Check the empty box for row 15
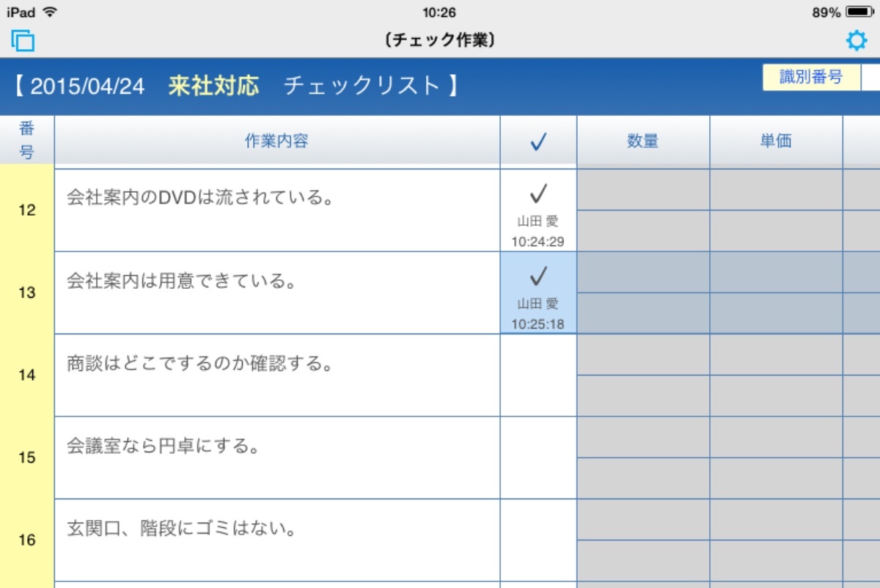Viewport: 880px width, 588px height. click(x=538, y=458)
